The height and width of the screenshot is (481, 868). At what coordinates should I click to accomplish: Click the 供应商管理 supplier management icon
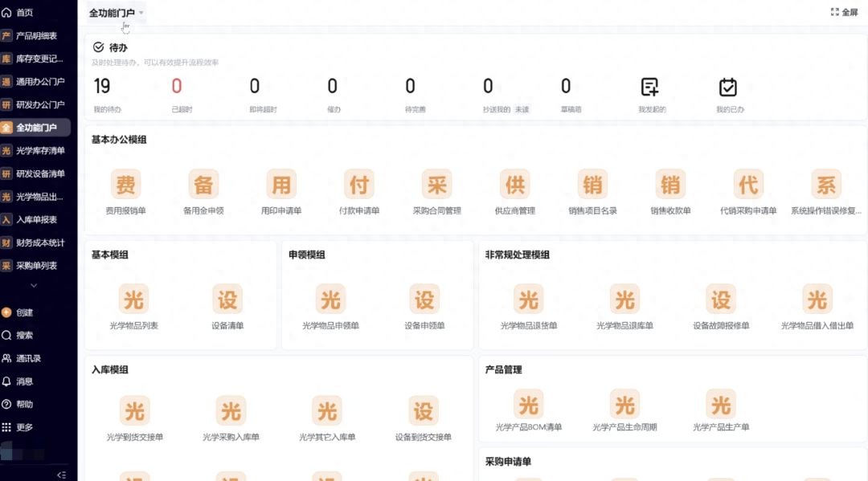click(514, 185)
